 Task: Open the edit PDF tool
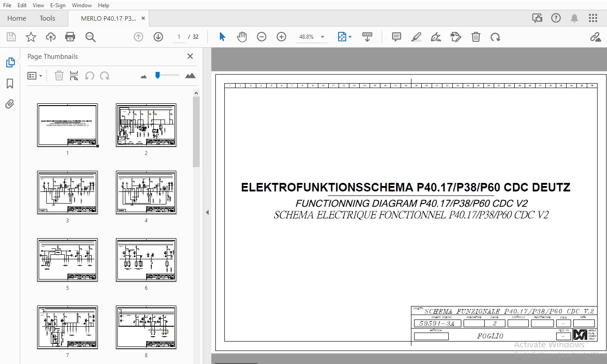[x=456, y=37]
